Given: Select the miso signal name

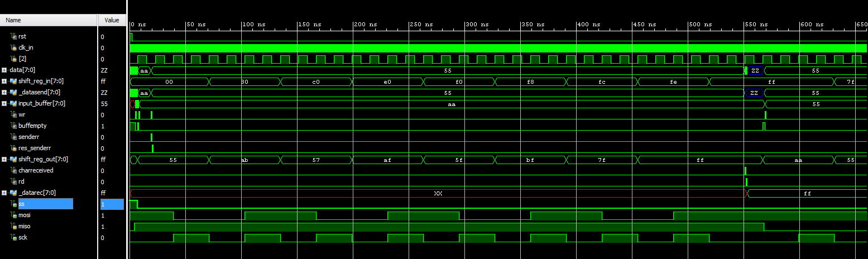Looking at the screenshot, I should click(x=25, y=227).
